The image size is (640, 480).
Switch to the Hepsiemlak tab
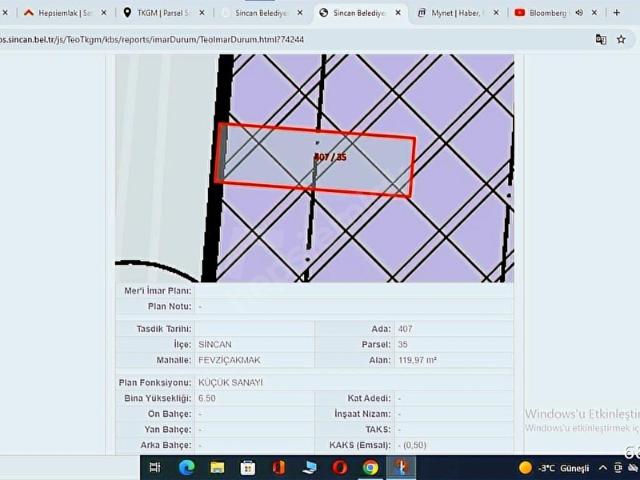pos(58,13)
